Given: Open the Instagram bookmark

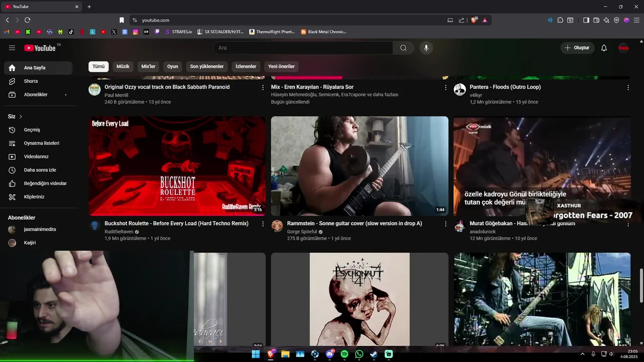Looking at the screenshot, I should click(x=135, y=32).
